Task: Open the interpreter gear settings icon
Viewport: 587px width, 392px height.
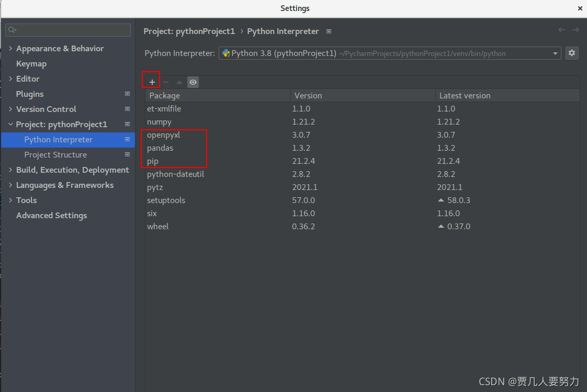Action: 572,53
